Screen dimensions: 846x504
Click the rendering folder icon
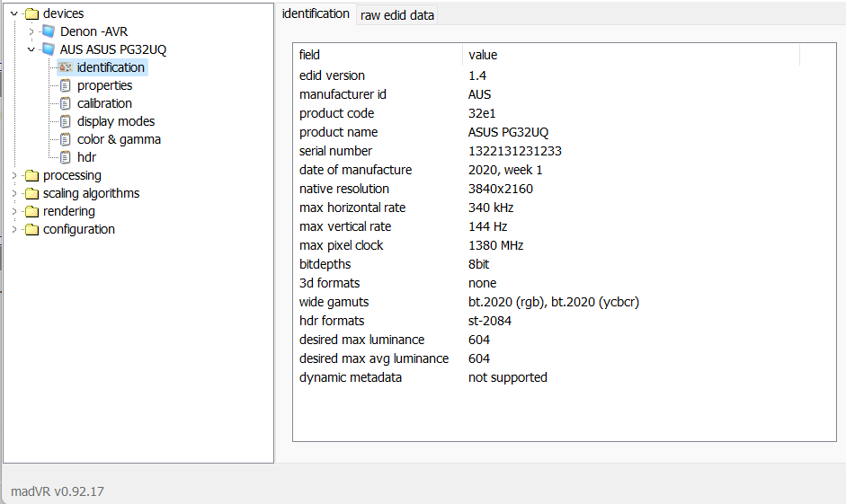[x=31, y=211]
